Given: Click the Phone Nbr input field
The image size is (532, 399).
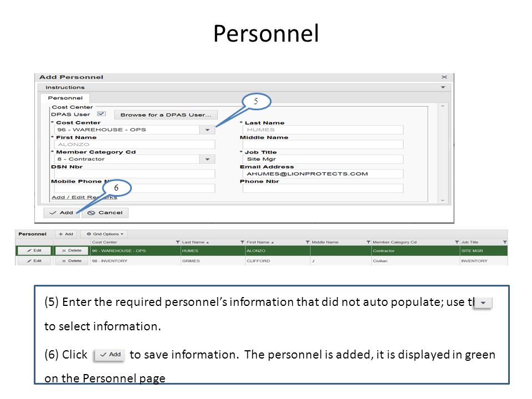Looking at the screenshot, I should click(323, 188).
